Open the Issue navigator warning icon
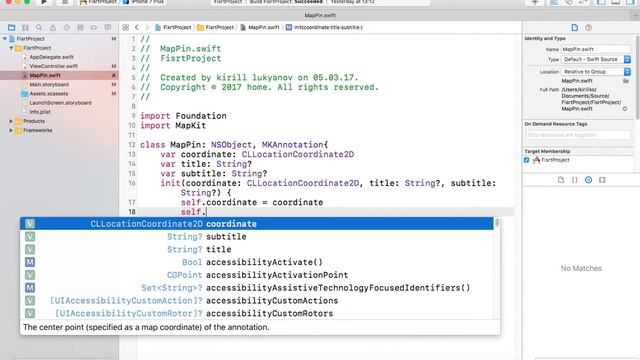 pos(53,27)
